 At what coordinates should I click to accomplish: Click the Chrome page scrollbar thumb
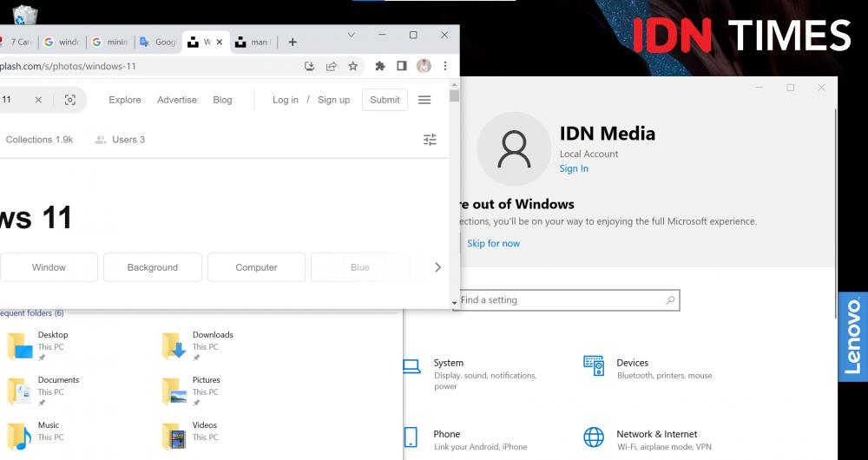(x=455, y=95)
